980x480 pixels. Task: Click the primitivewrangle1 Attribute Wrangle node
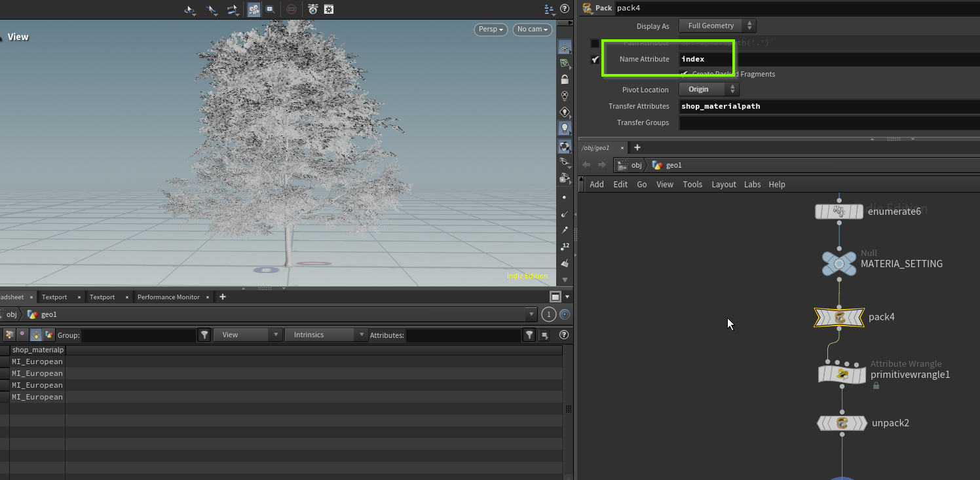[842, 375]
